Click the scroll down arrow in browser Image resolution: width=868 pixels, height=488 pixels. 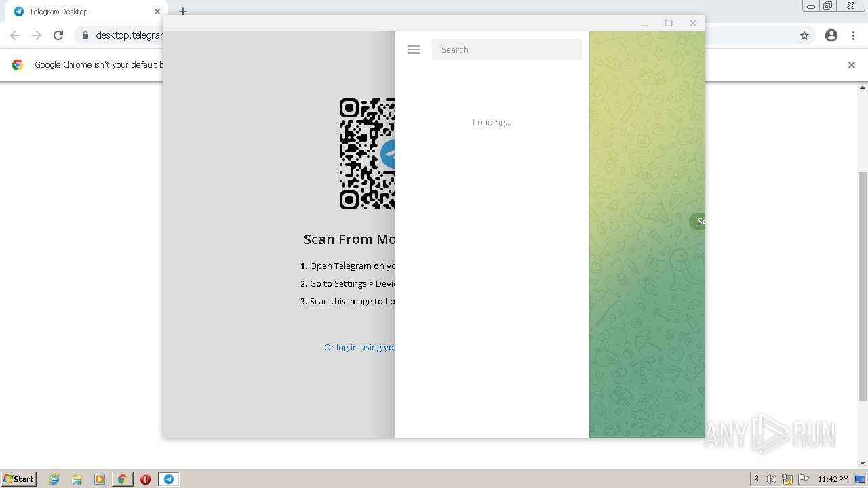coord(863,463)
